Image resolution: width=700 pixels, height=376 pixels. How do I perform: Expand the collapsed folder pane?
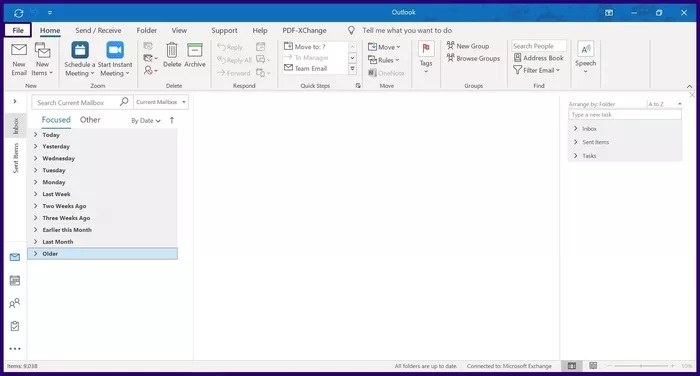click(x=15, y=101)
